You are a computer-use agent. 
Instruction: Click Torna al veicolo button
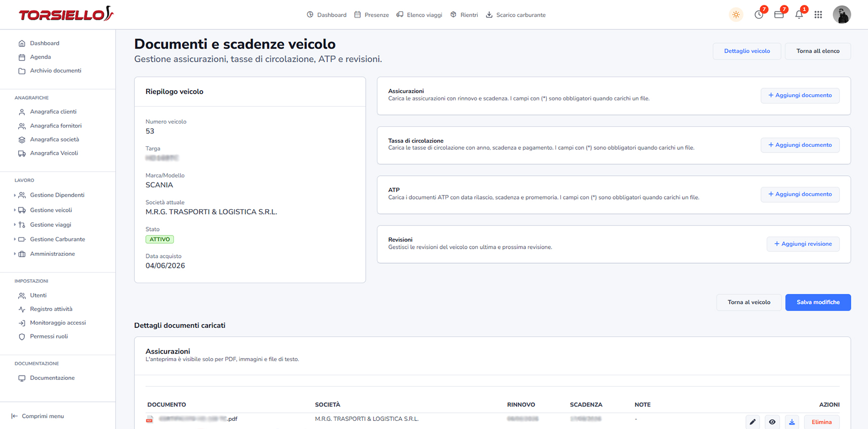point(749,302)
